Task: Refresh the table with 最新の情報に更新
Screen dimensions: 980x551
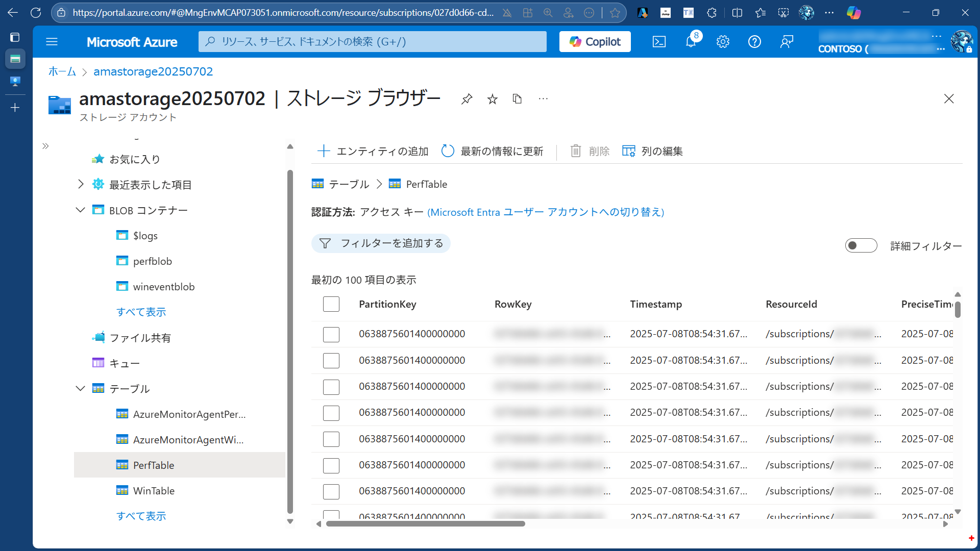Action: coord(492,151)
